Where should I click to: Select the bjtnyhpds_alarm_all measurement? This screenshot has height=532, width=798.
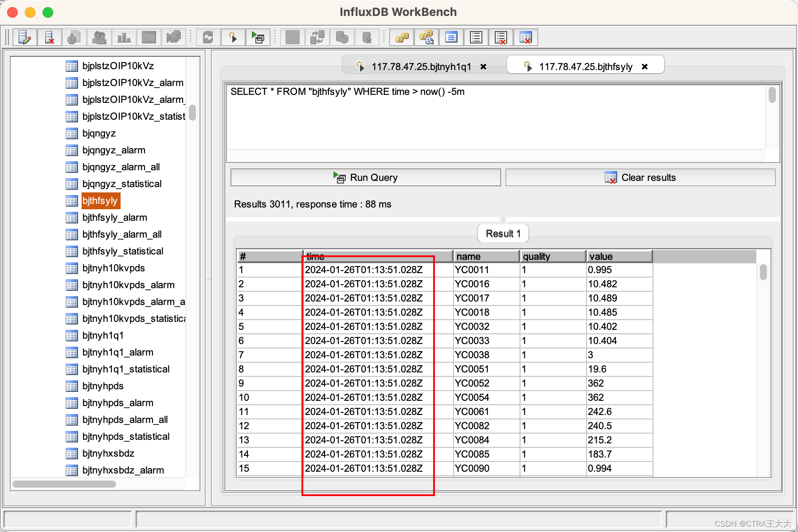point(125,420)
